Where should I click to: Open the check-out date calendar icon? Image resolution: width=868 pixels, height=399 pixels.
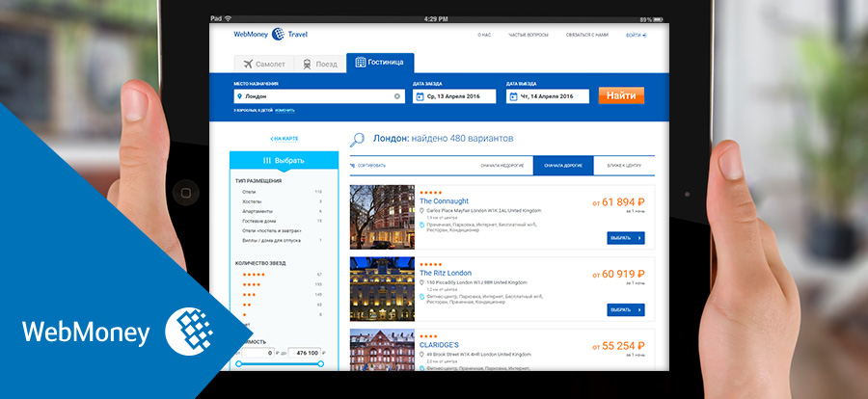click(x=513, y=96)
